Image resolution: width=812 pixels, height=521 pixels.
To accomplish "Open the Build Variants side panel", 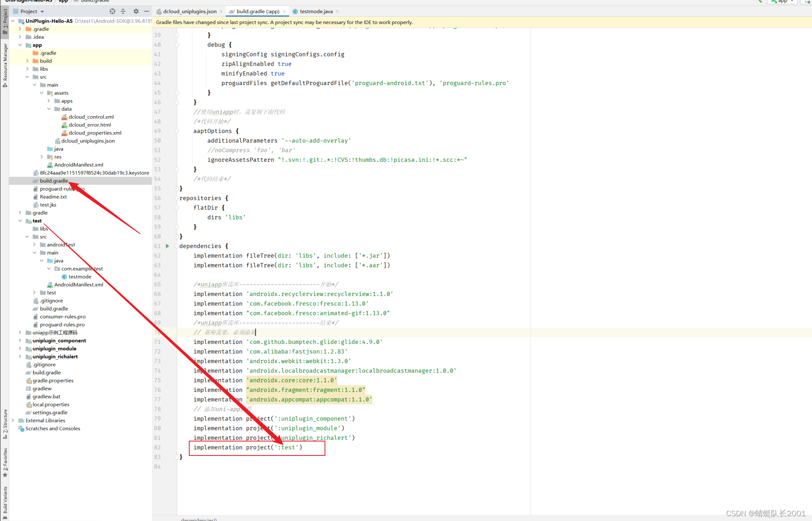I will coord(5,502).
